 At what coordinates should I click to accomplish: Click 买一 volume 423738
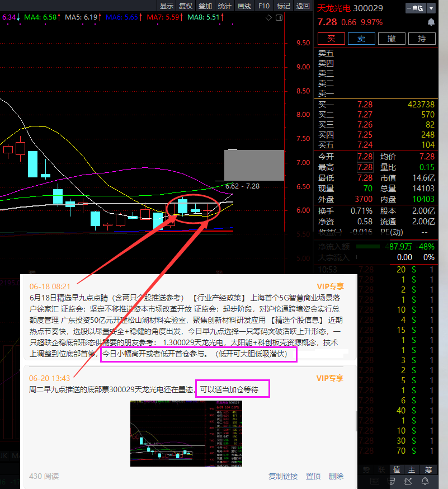[x=421, y=105]
